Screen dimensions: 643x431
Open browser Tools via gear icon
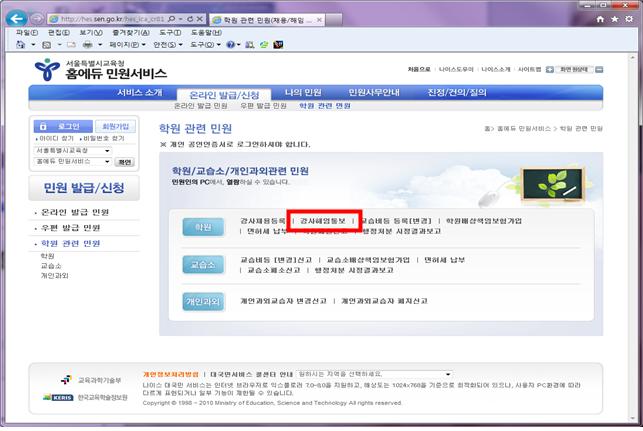point(629,19)
